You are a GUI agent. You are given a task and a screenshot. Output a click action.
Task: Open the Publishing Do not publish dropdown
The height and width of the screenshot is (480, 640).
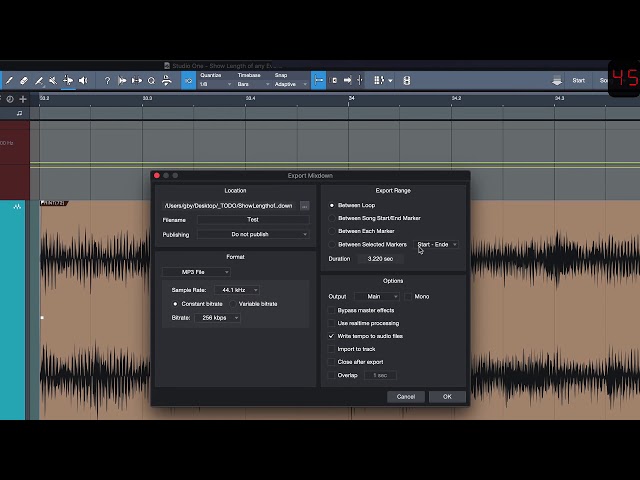pos(253,235)
